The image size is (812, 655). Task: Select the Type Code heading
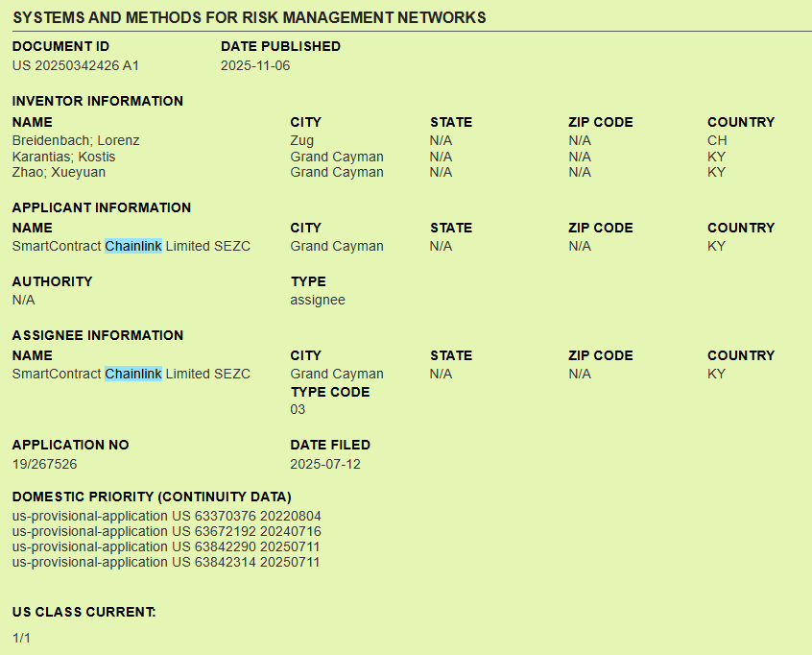click(330, 392)
